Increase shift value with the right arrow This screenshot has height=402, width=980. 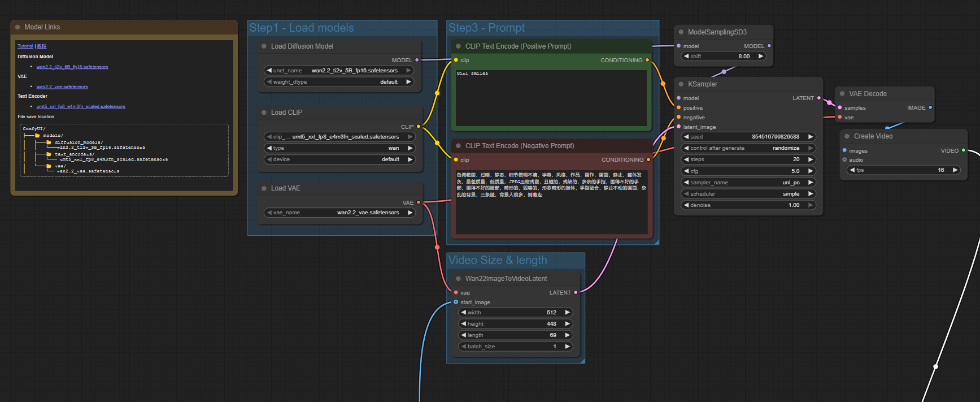click(x=761, y=57)
